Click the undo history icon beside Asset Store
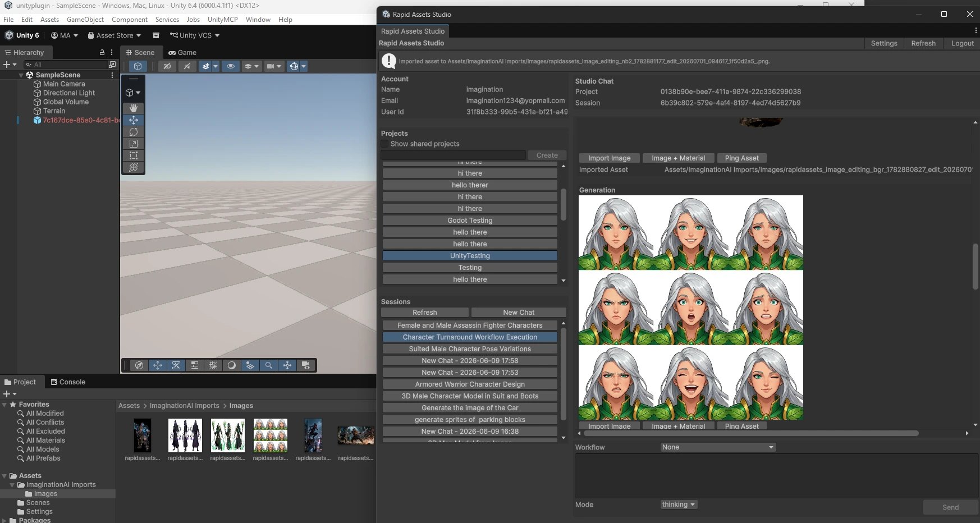Screen dimensions: 980x523 tap(156, 35)
